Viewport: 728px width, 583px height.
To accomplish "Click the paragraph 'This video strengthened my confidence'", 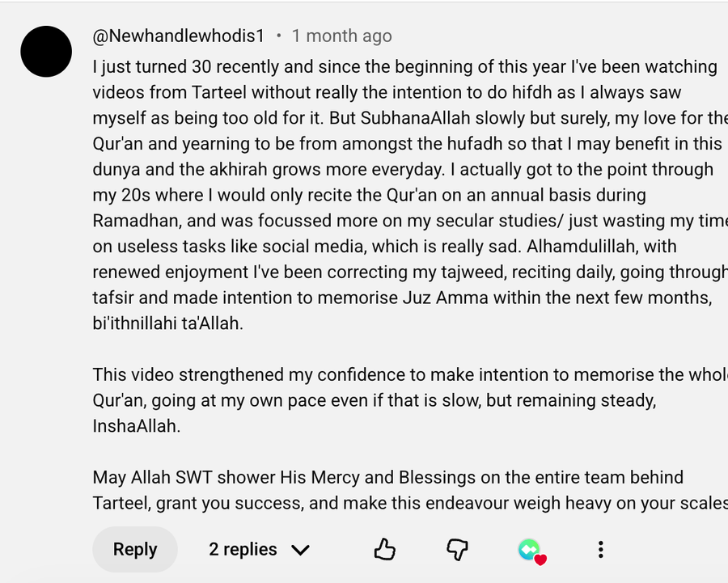I will coord(410,400).
